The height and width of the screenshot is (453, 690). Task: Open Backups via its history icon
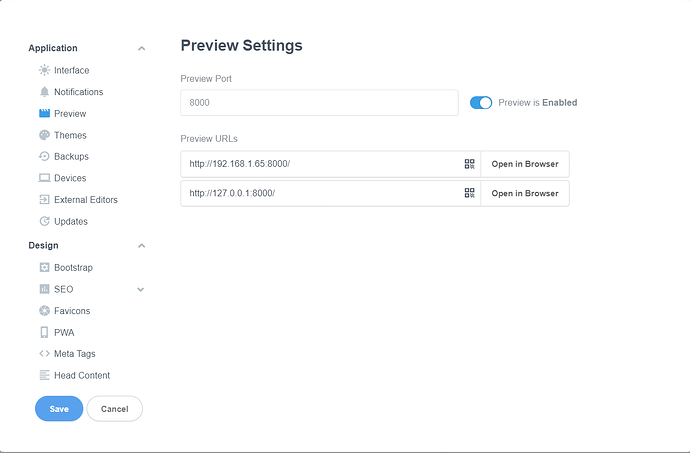[44, 156]
